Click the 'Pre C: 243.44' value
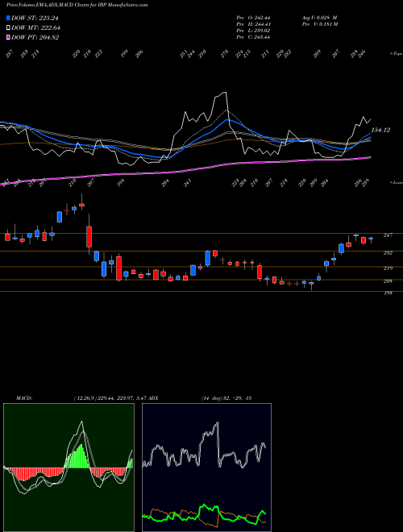 (253, 37)
